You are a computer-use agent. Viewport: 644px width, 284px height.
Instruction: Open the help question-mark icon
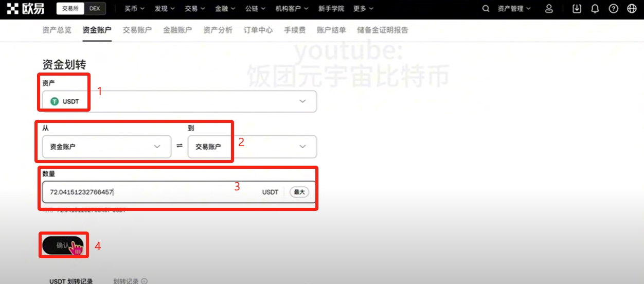coord(613,9)
